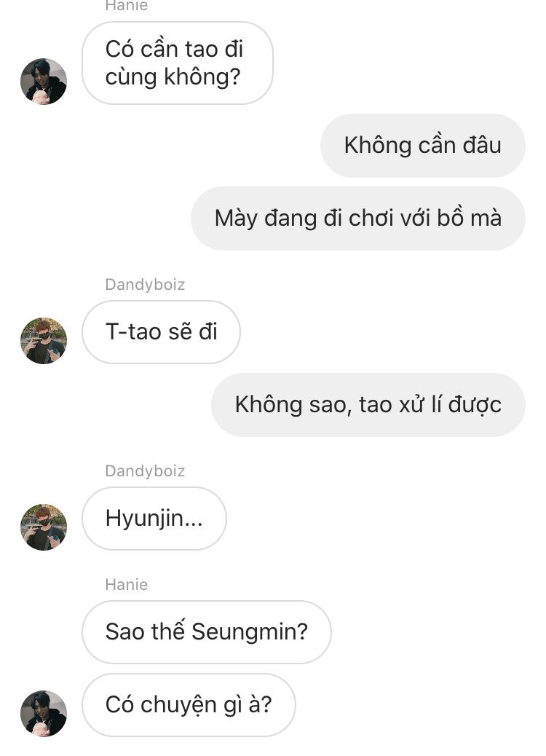Tap the partially visible Hanie name at the top
Image resolution: width=546 pixels, height=756 pixels.
(126, 5)
